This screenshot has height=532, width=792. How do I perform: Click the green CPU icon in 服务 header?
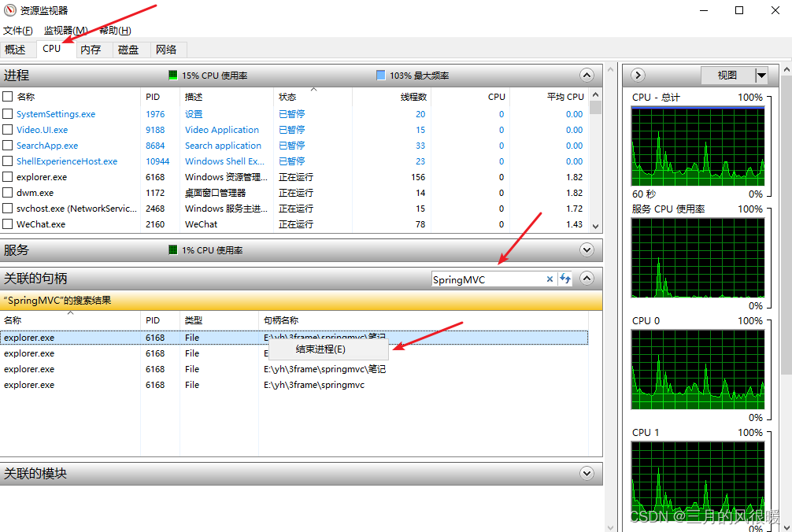(x=172, y=249)
